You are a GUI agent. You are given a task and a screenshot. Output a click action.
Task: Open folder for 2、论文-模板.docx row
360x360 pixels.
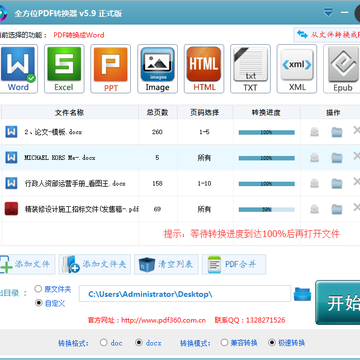pyautogui.click(x=337, y=132)
